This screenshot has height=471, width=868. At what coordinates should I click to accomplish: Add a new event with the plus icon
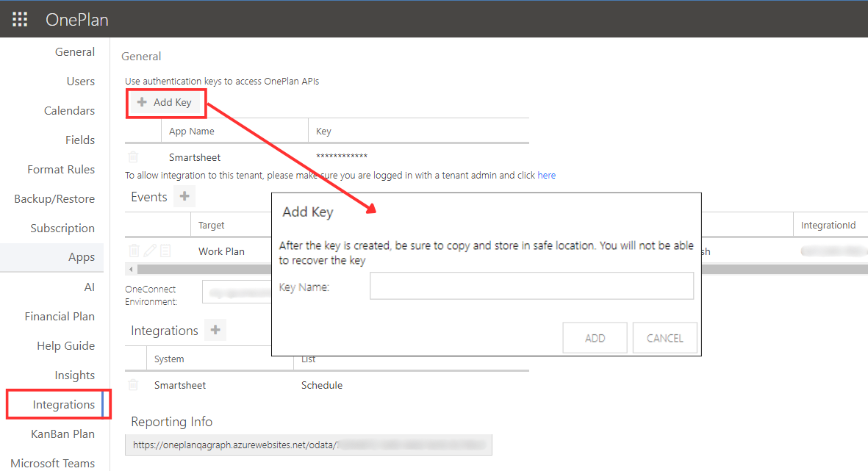pos(184,196)
